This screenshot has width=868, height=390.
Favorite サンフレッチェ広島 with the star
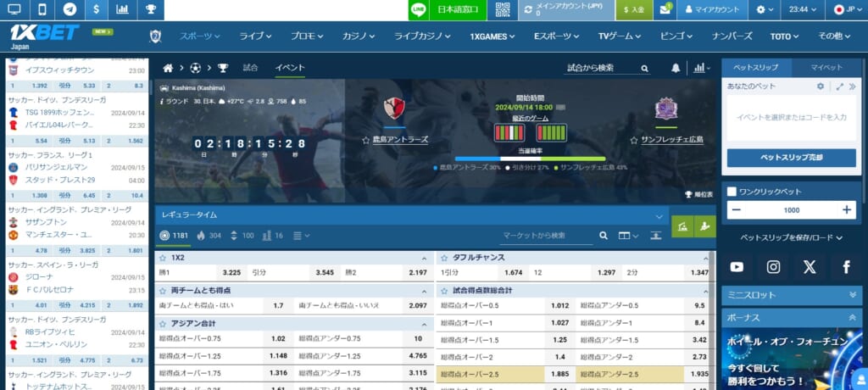coord(634,141)
